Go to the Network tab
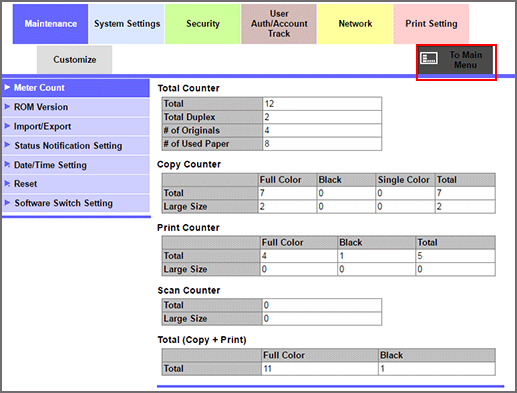 tap(355, 24)
